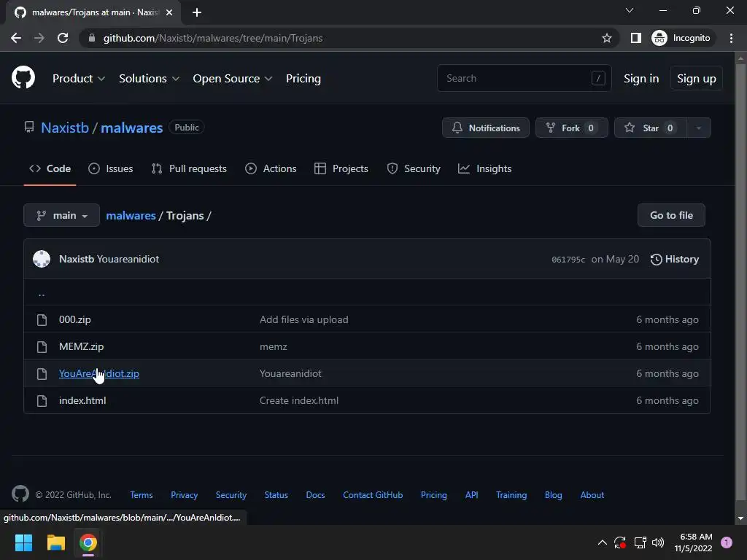Screen dimensions: 747x560
Task: Expand the Open Source menu
Action: (233, 79)
